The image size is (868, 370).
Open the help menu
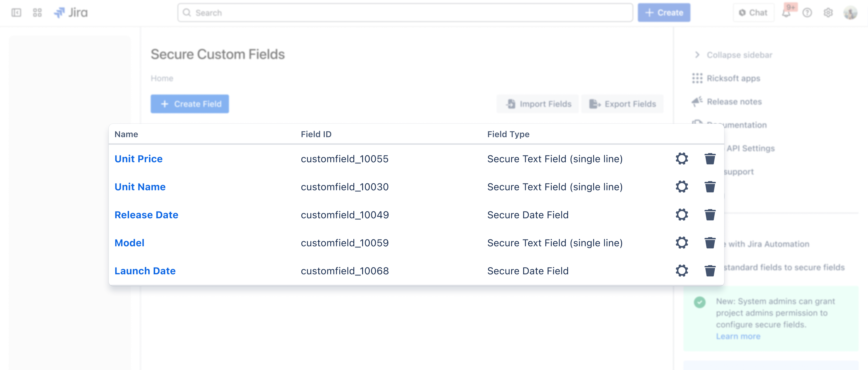pyautogui.click(x=807, y=13)
